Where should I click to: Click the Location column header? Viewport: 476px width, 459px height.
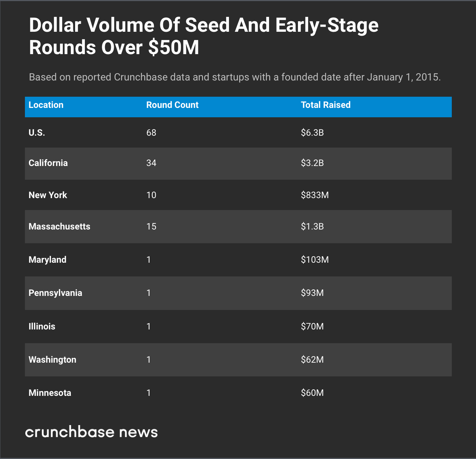[46, 105]
